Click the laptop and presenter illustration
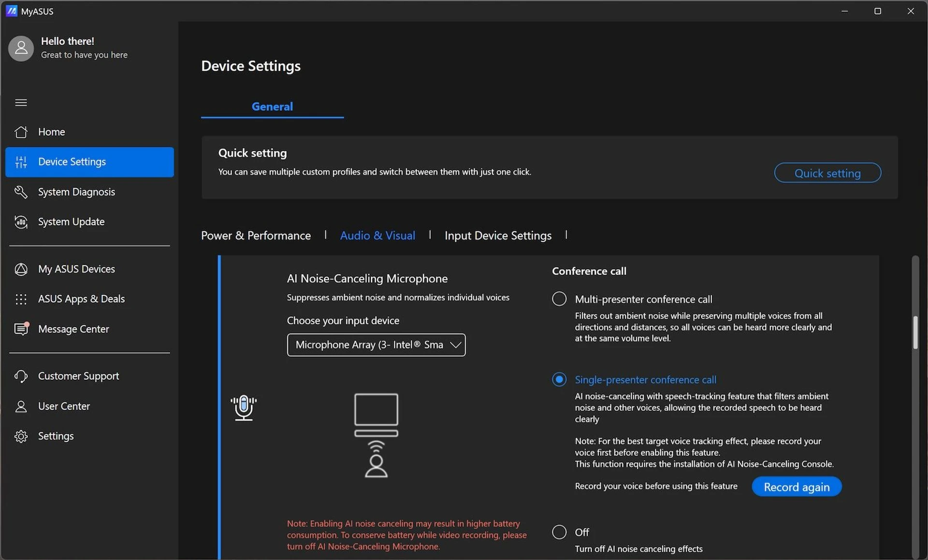The image size is (928, 560). pyautogui.click(x=376, y=435)
